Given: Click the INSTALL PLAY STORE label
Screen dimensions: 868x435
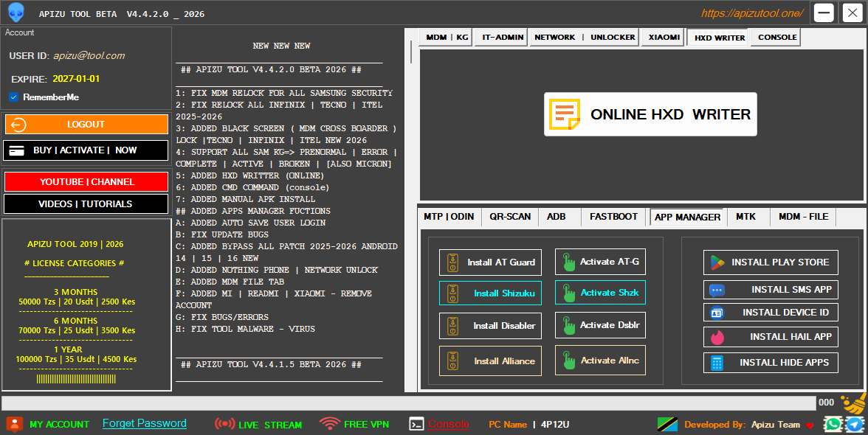Looking at the screenshot, I should (x=780, y=262).
